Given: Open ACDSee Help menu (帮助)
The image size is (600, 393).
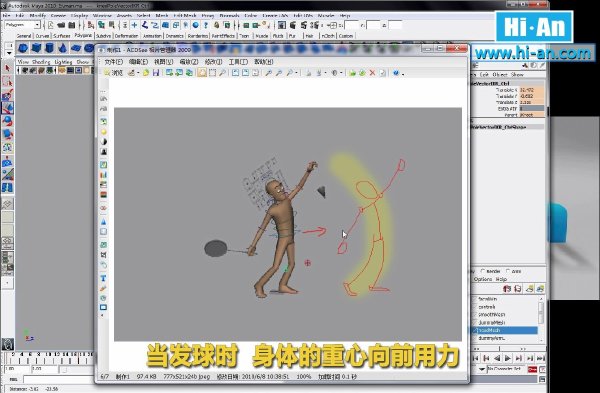Looking at the screenshot, I should (x=263, y=62).
